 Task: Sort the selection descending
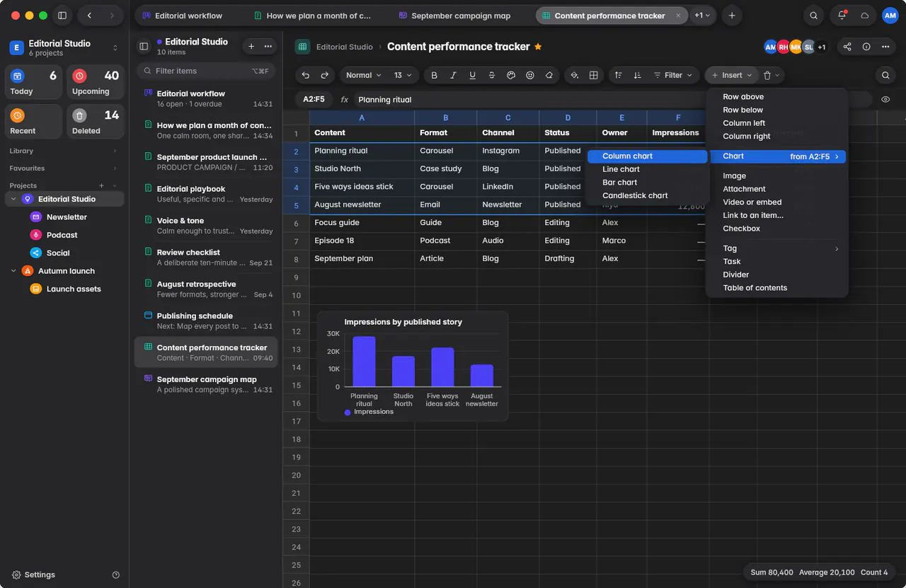638,75
